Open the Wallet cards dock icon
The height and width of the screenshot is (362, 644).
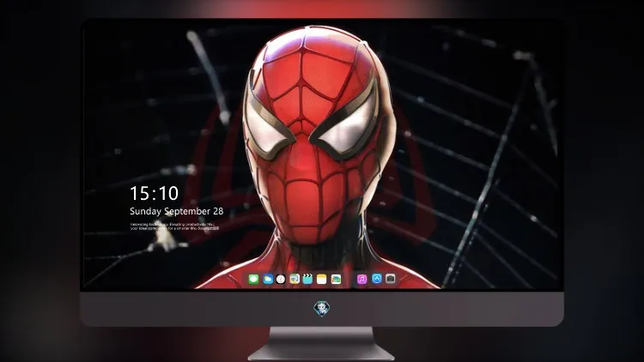[336, 279]
